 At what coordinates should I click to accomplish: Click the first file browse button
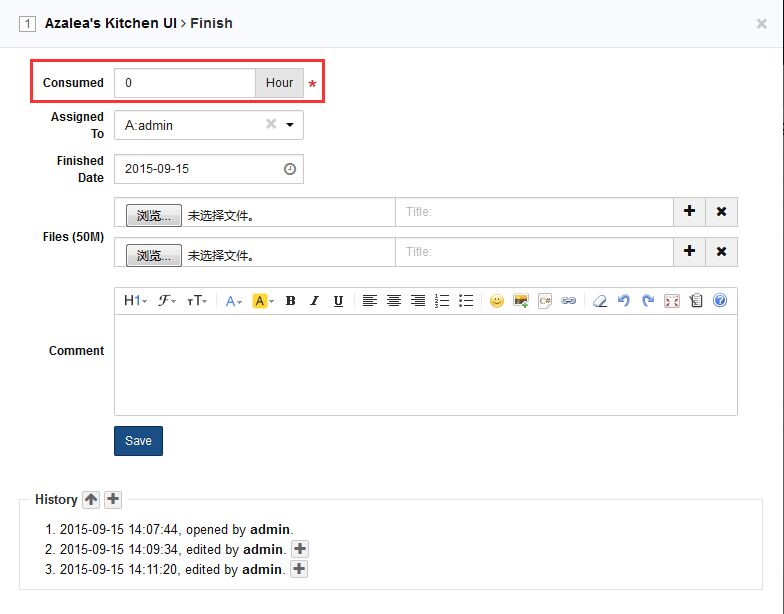[154, 215]
